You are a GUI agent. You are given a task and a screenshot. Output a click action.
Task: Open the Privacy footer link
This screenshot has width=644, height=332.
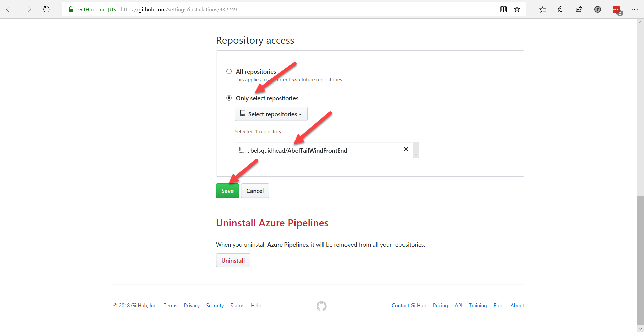(x=192, y=306)
